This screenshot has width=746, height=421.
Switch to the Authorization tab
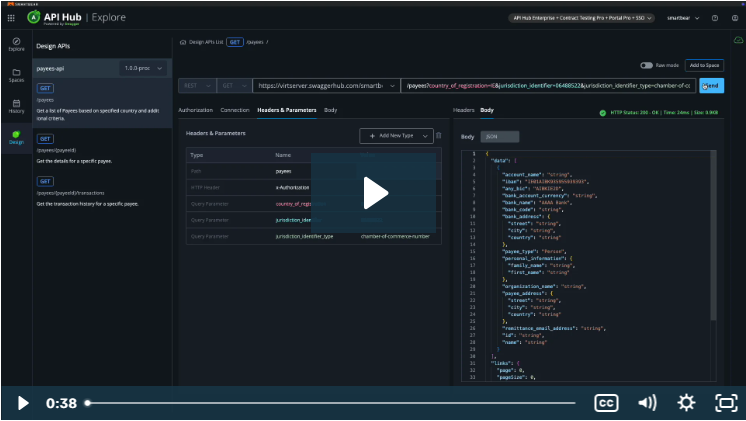click(x=196, y=110)
